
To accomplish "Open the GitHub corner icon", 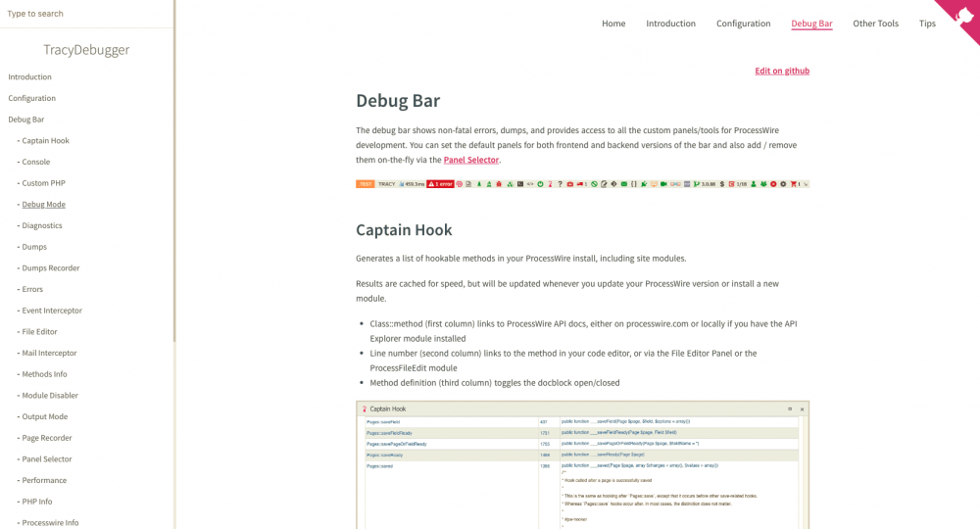I will click(x=963, y=17).
